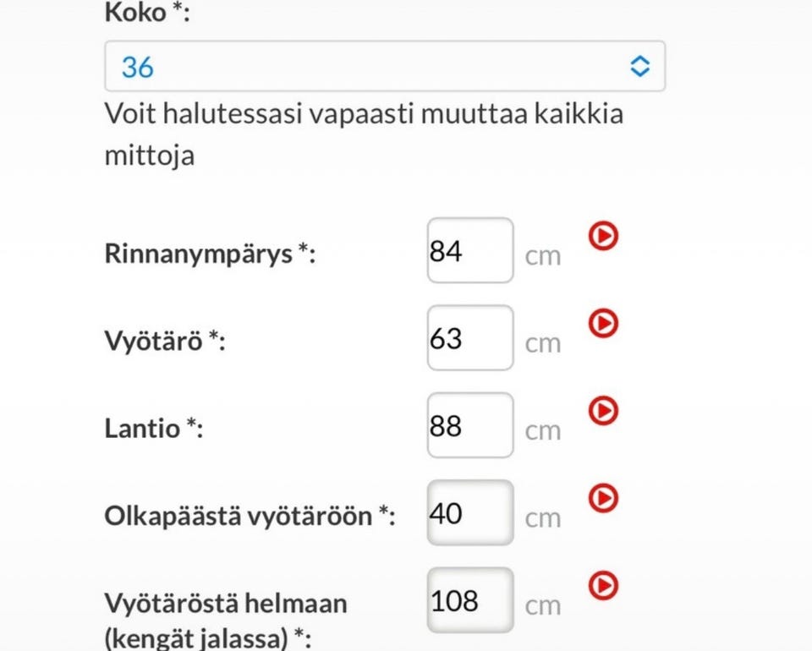The width and height of the screenshot is (812, 651).
Task: Play the Vyötäröstä helmaan help video
Action: 602,587
